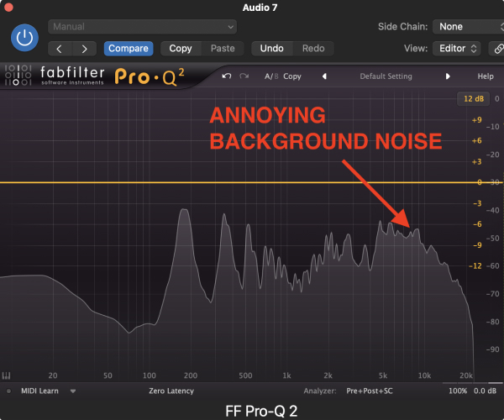The width and height of the screenshot is (504, 420).
Task: Click the Pro-Q 2 product logo
Action: 150,76
